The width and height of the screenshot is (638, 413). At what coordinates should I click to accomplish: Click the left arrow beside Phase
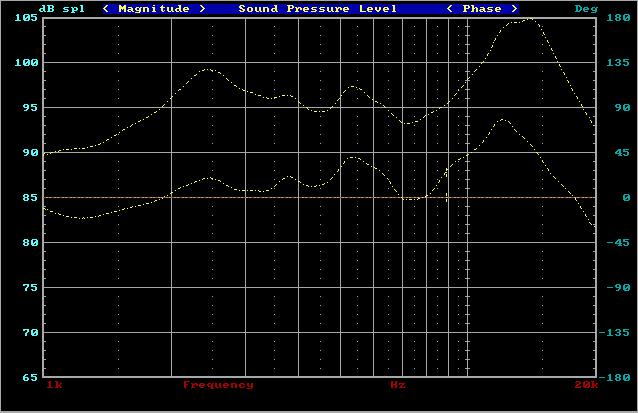pyautogui.click(x=450, y=9)
